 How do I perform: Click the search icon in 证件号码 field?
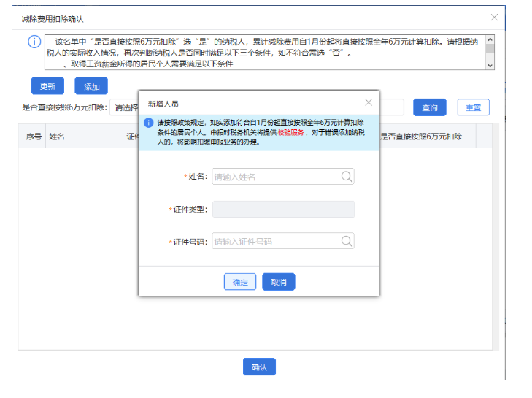tap(347, 241)
